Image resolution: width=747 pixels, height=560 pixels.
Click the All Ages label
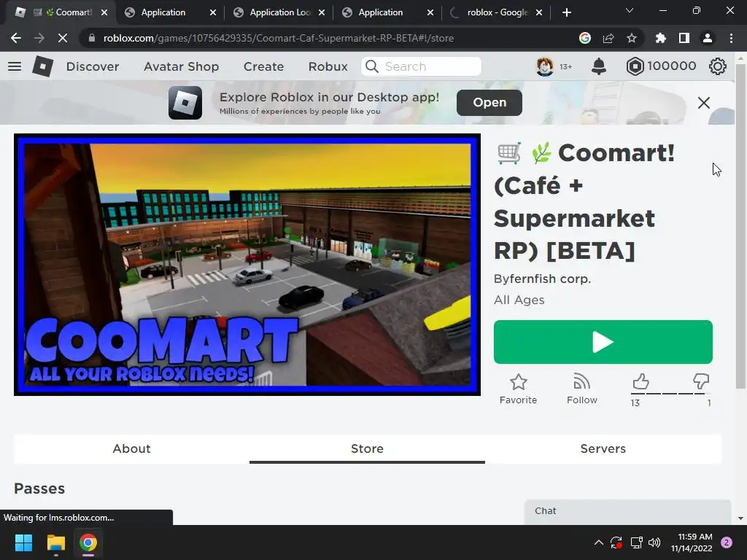tap(519, 300)
